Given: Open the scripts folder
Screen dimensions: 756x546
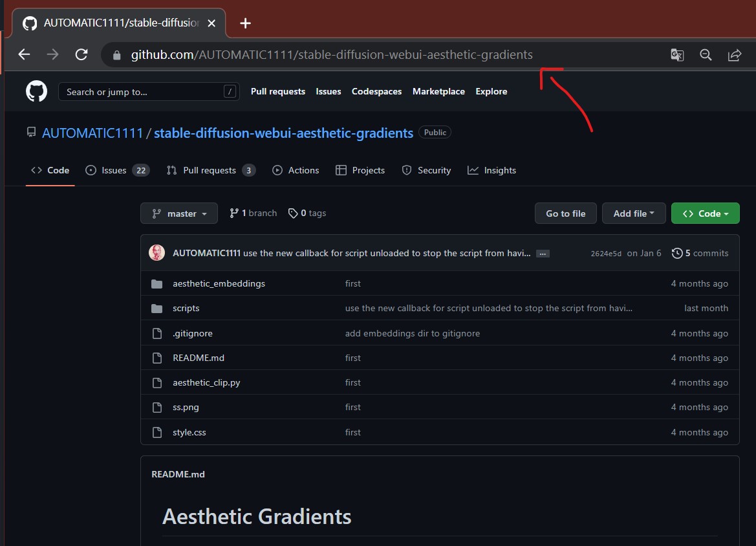Looking at the screenshot, I should (186, 308).
